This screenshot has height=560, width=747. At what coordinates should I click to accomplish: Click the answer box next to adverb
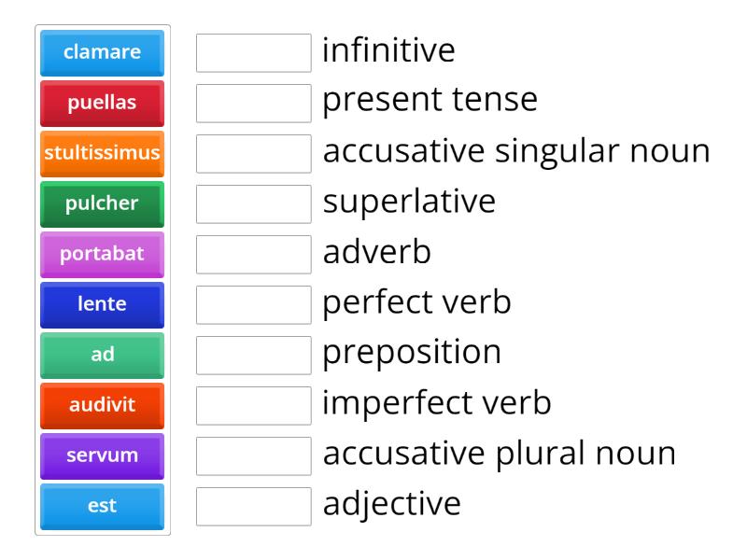[254, 255]
